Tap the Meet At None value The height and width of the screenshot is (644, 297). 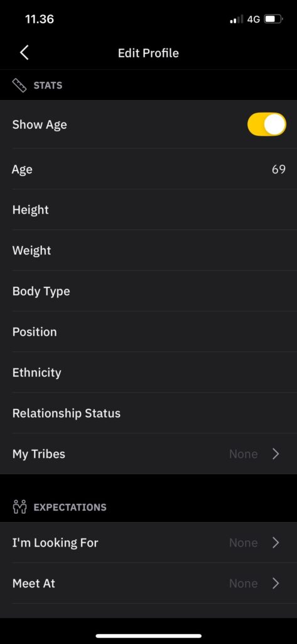point(243,583)
